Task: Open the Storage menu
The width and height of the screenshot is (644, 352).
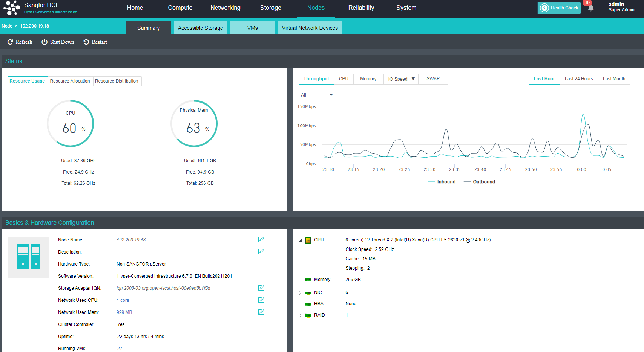Action: 270,8
